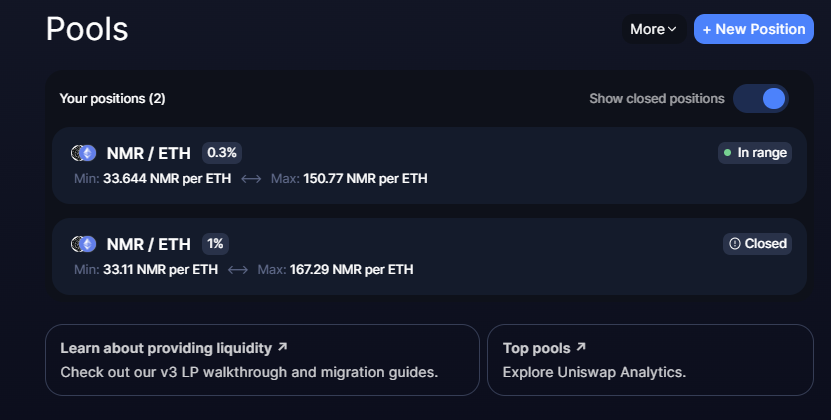Click the token pair icon of the 1% position
831x420 pixels.
[83, 244]
